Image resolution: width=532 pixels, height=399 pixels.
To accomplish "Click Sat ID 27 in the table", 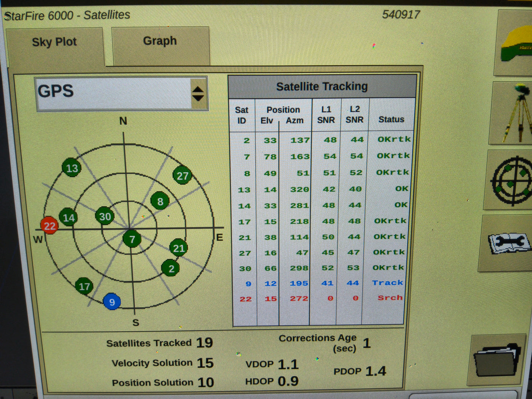I will [x=245, y=253].
